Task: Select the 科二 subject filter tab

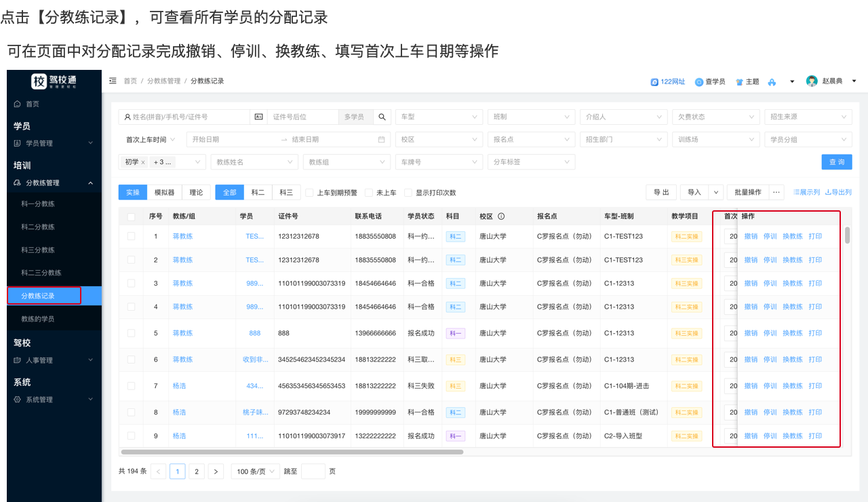Action: click(x=258, y=192)
